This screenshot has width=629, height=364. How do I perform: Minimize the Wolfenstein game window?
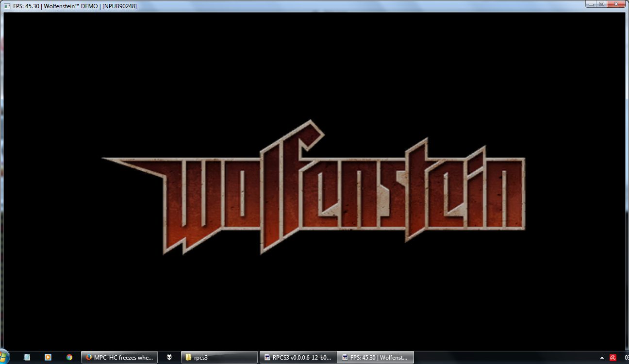[592, 4]
